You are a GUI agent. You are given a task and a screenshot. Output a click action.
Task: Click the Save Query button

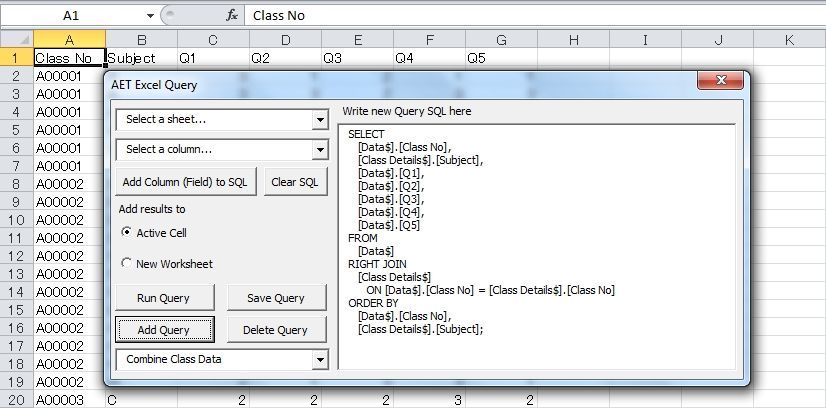click(275, 298)
